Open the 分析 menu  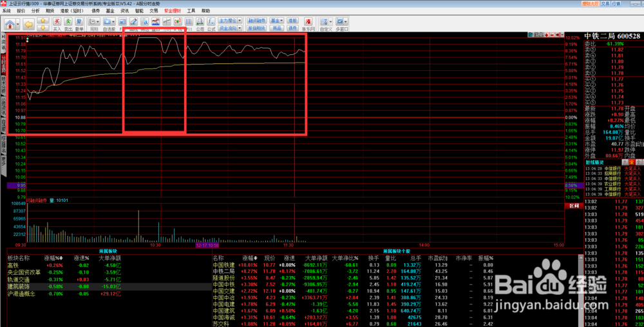coord(35,11)
